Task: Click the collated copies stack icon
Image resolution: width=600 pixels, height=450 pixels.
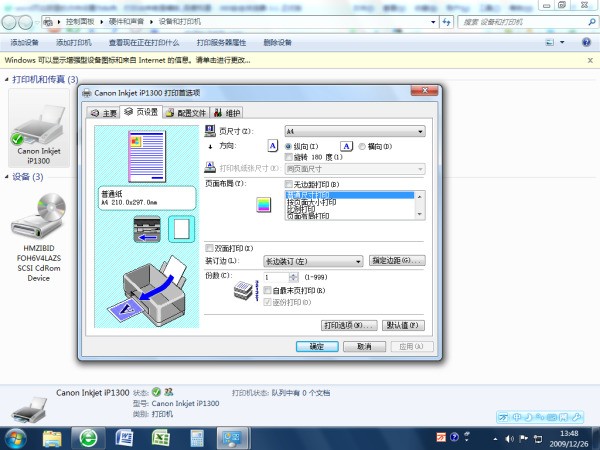Action: pyautogui.click(x=244, y=291)
